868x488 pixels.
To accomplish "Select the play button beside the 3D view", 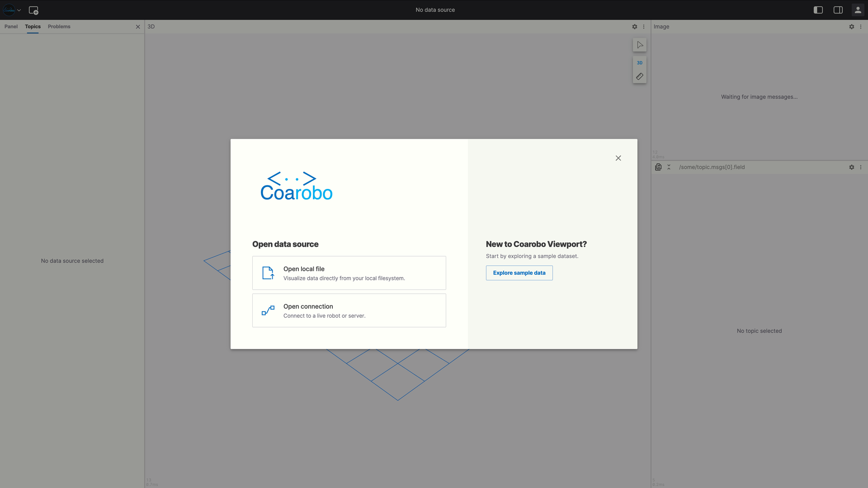I will 639,45.
